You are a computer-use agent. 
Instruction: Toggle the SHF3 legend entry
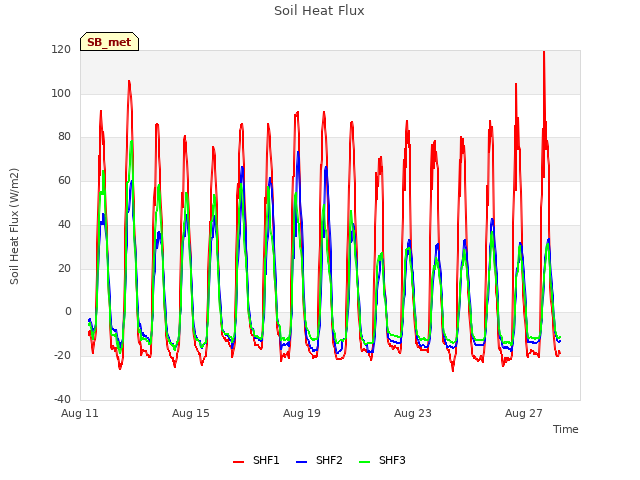[x=382, y=460]
